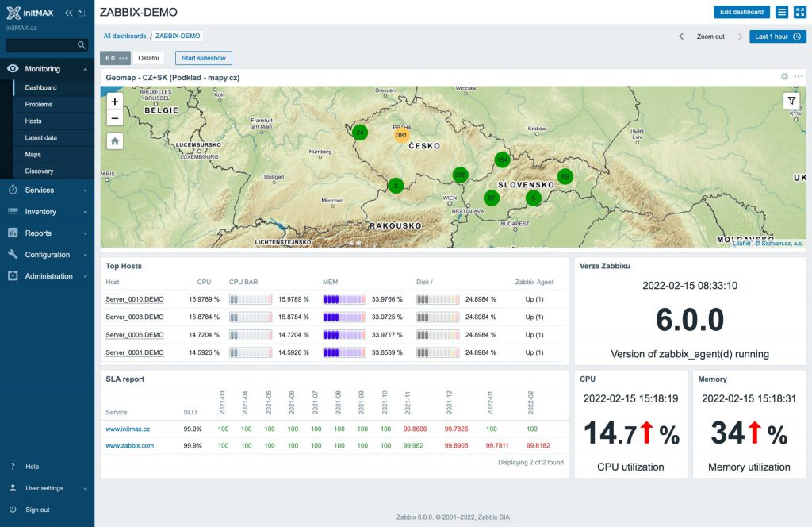This screenshot has width=812, height=527.
Task: Collapse the Monitoring section in the sidebar
Action: coord(84,69)
